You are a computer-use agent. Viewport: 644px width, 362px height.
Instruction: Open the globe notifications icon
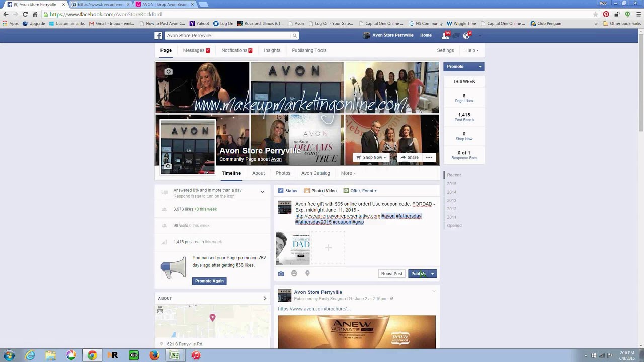pyautogui.click(x=466, y=36)
